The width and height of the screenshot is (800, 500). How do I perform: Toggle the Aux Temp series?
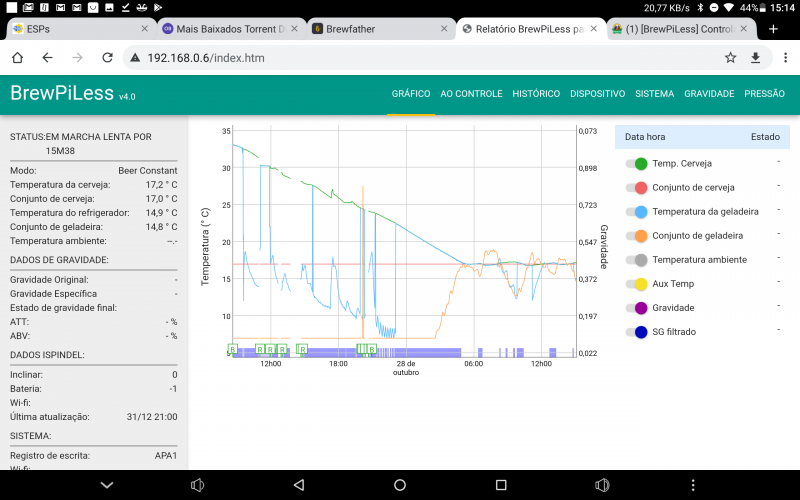click(637, 284)
